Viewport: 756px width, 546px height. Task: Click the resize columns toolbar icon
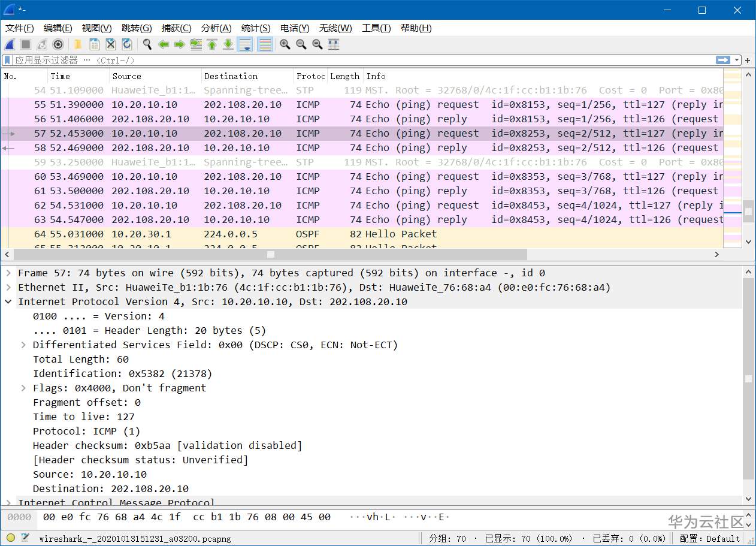pyautogui.click(x=334, y=44)
